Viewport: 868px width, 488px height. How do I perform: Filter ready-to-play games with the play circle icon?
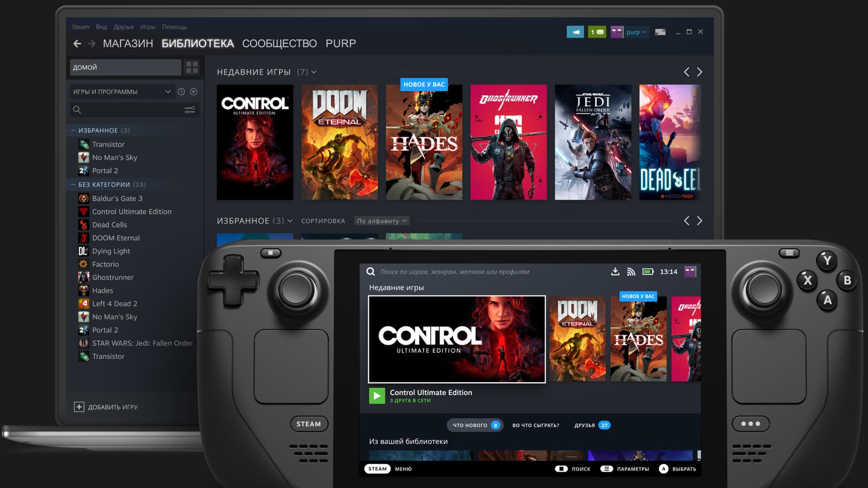194,92
